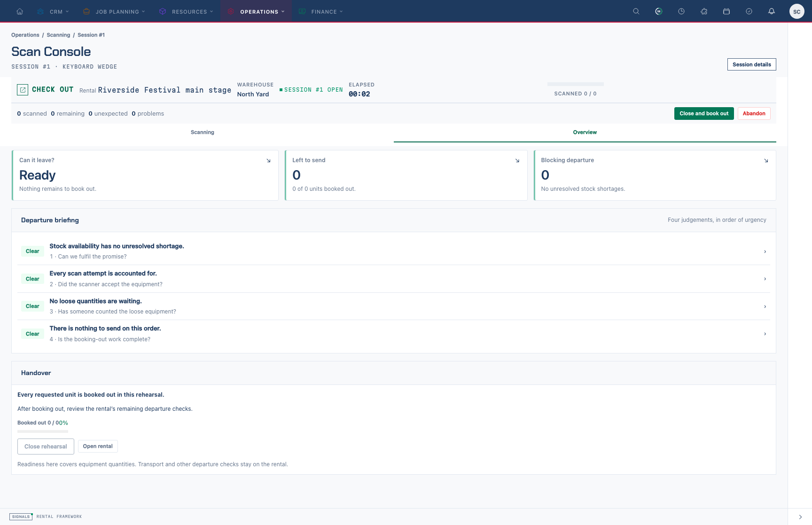Expand the 'Every scan attempt' row chevron
812x525 pixels.
tap(765, 279)
